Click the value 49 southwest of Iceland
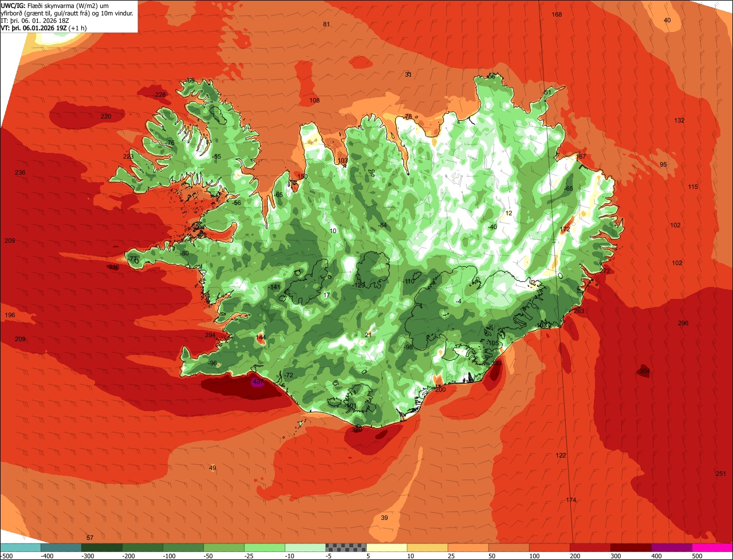Image resolution: width=733 pixels, height=560 pixels. pos(212,468)
